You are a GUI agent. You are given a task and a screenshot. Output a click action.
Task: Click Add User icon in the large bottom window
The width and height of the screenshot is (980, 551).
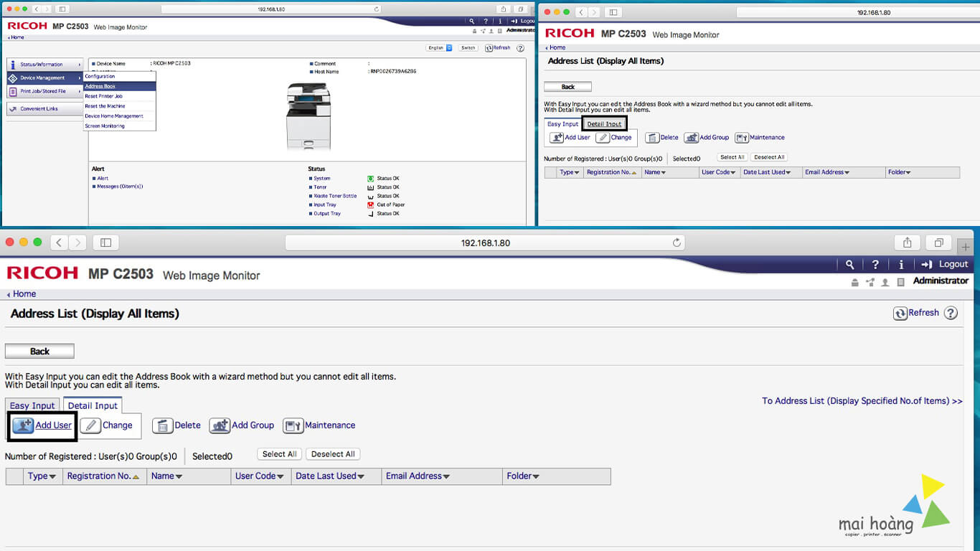coord(23,425)
